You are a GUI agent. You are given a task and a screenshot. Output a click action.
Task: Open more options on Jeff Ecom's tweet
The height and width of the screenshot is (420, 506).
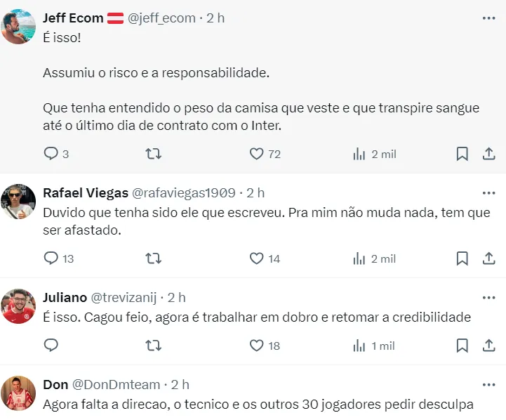(488, 18)
